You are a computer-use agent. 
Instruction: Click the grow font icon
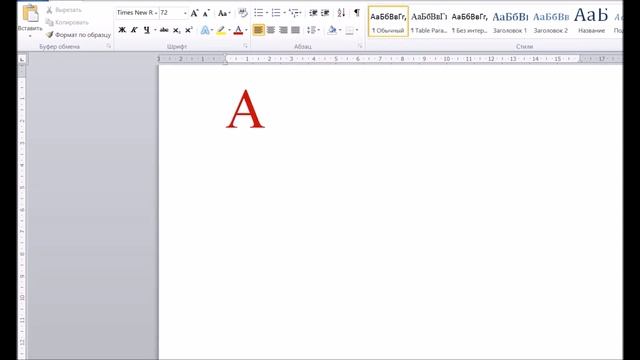point(195,13)
